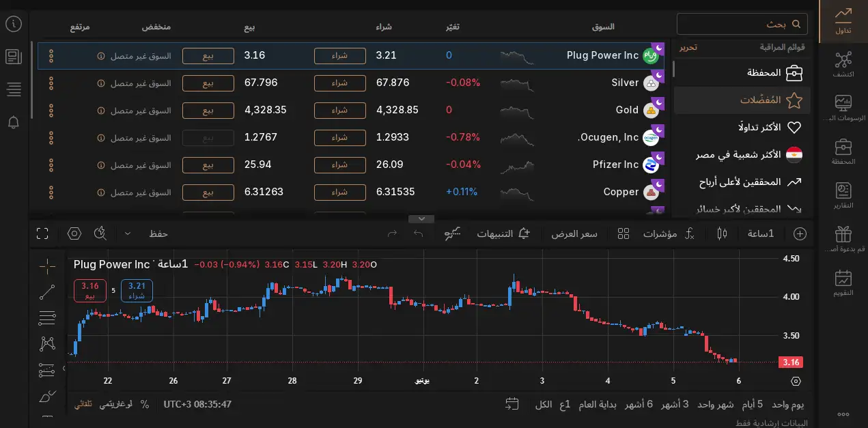
Task: Open the three dots menu for Gold row
Action: (51, 111)
